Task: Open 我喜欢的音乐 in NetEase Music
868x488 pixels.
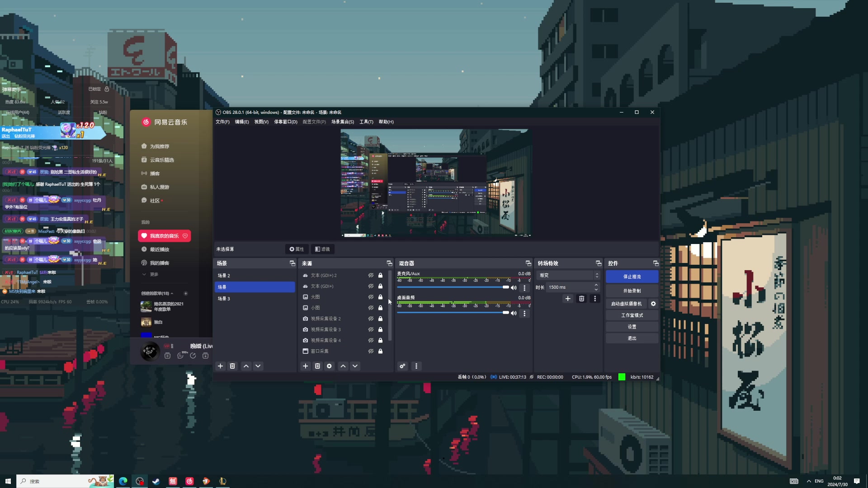Action: pyautogui.click(x=164, y=236)
